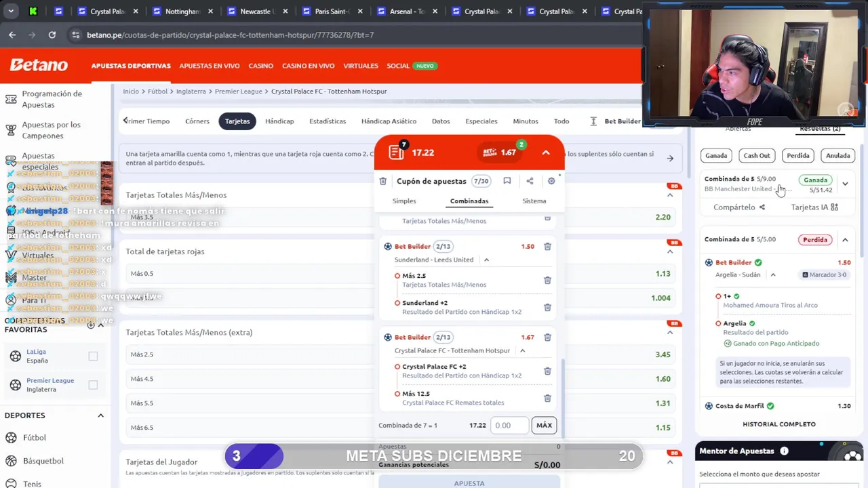Click Básquetbol sport icon

pos(10,461)
